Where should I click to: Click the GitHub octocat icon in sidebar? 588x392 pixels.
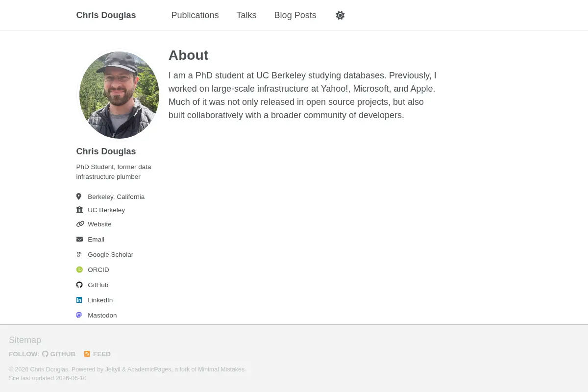point(79,285)
